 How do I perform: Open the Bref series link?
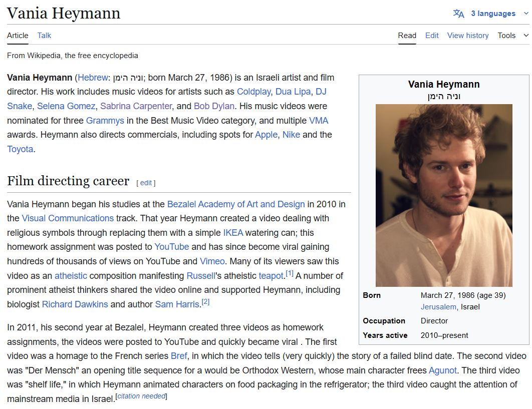179,356
